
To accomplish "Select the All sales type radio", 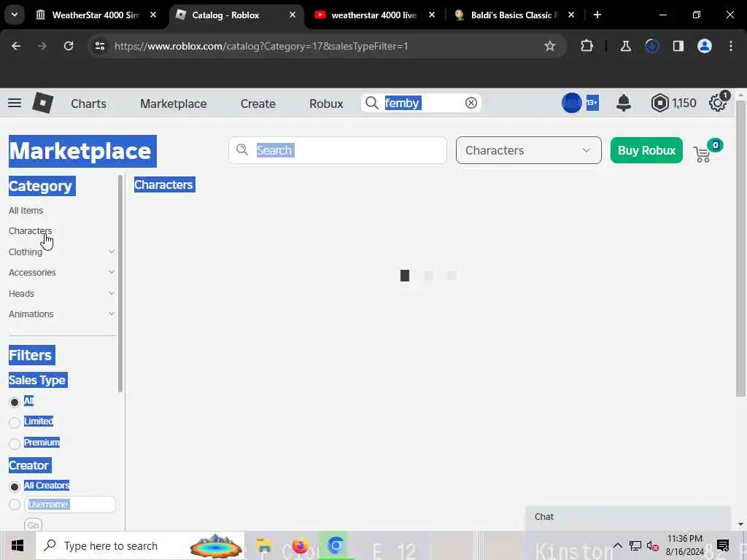I will 15,402.
